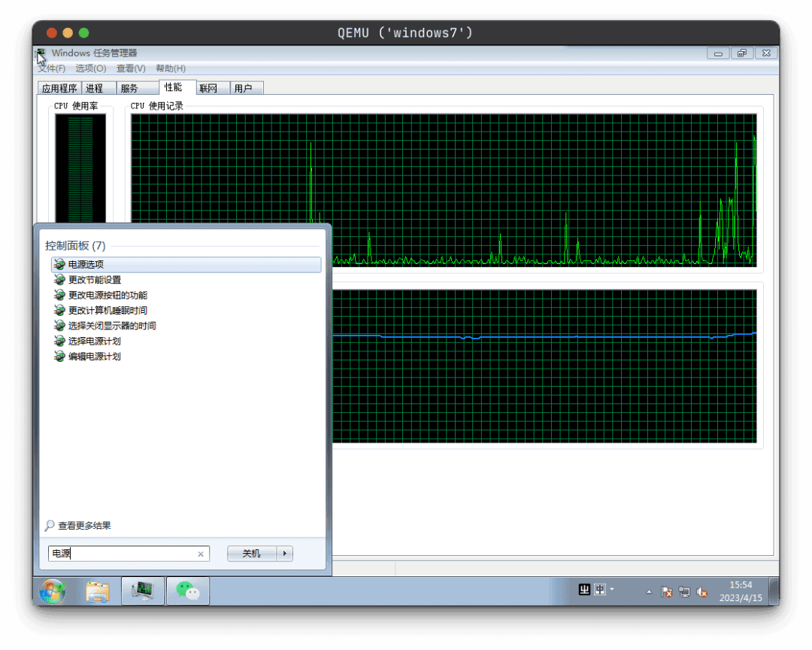
Task: Switch to the 进程 tab
Action: [98, 88]
